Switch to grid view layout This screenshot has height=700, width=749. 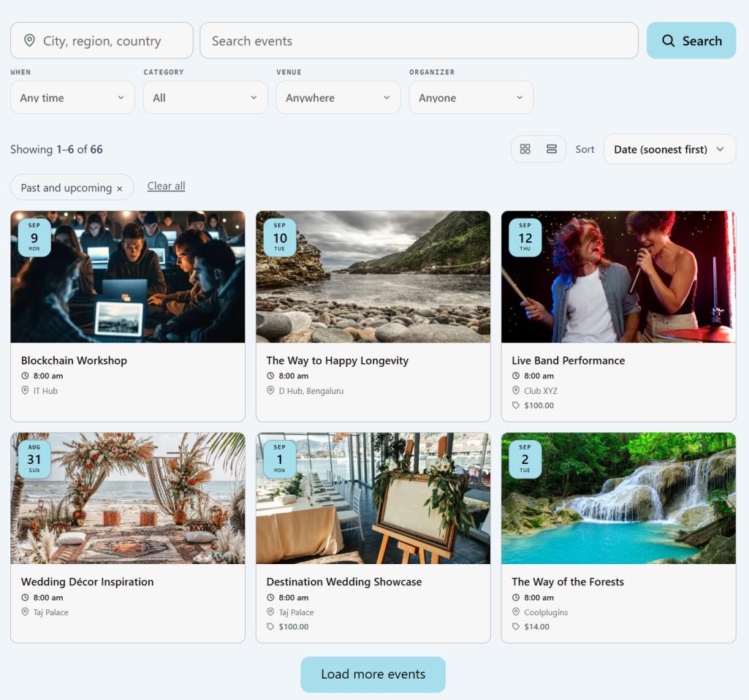[x=525, y=149]
